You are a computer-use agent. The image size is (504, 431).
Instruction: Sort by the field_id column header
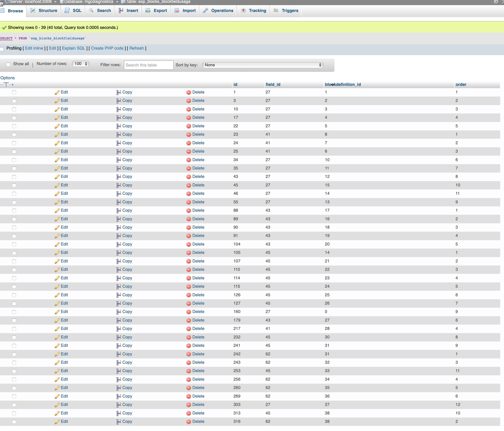[273, 84]
